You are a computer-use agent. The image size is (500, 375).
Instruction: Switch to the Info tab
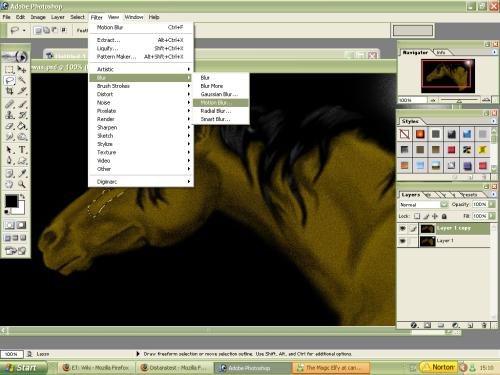point(441,52)
